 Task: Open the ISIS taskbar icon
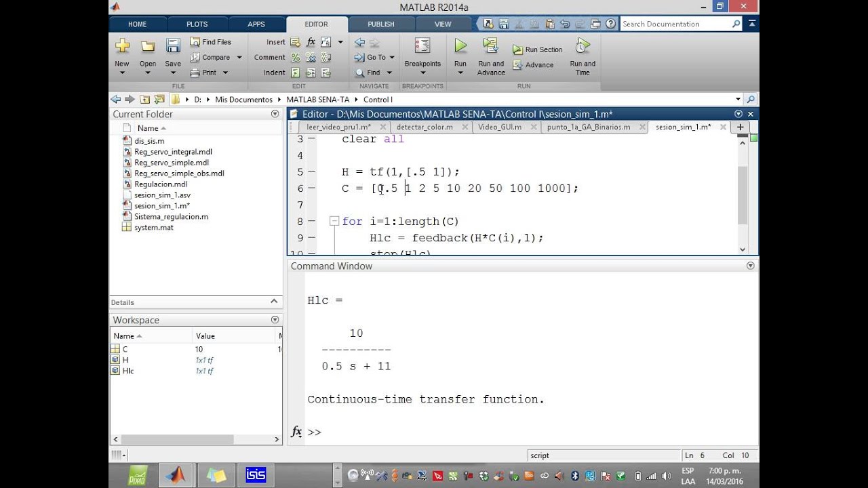pyautogui.click(x=256, y=475)
